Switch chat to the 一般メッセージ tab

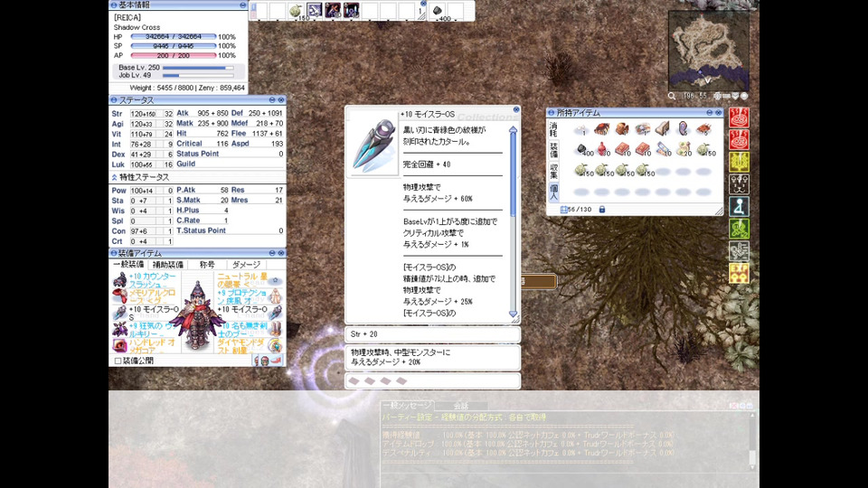[408, 406]
